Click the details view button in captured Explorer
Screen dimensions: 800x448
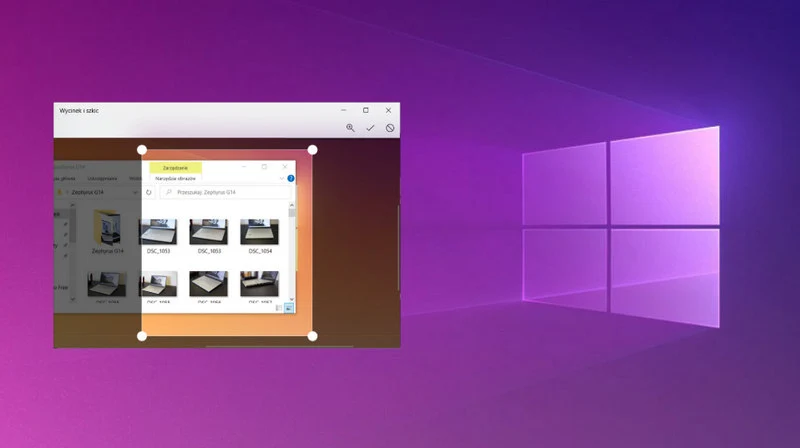(279, 308)
